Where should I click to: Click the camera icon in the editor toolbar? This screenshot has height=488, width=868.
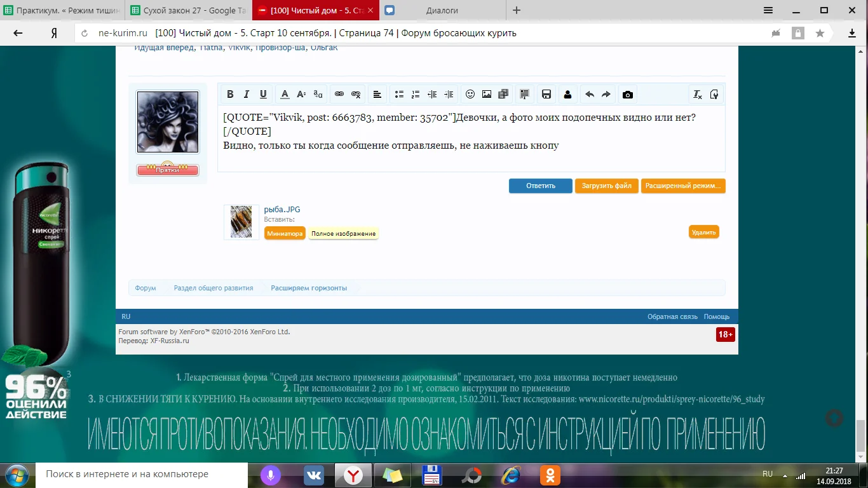[628, 95]
